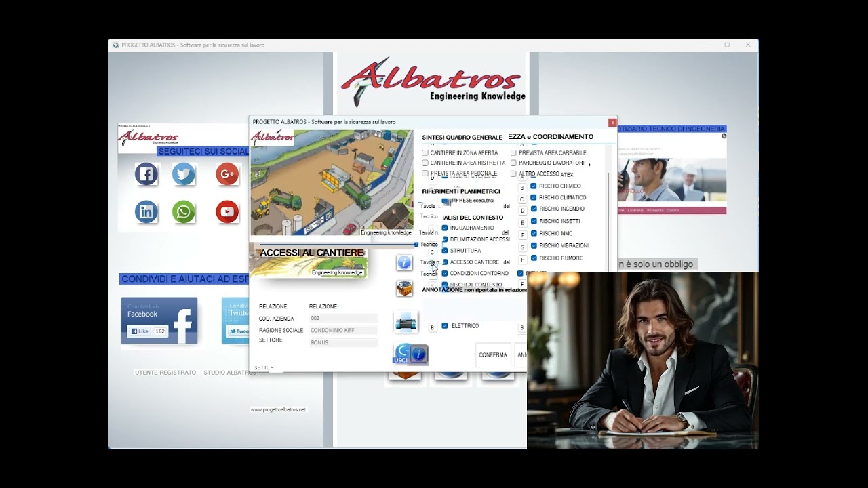This screenshot has height=488, width=868.
Task: Close the news panel with its small X icon
Action: click(x=724, y=136)
